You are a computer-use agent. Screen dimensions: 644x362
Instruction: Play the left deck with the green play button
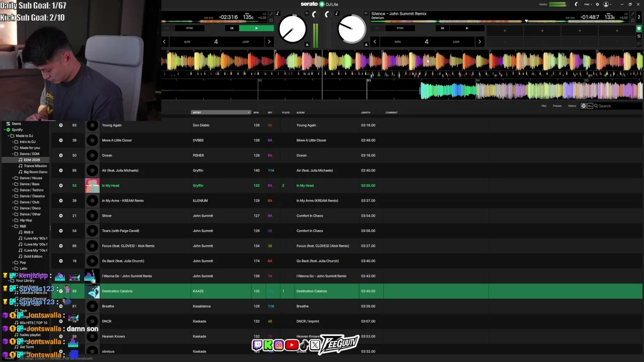click(x=256, y=28)
